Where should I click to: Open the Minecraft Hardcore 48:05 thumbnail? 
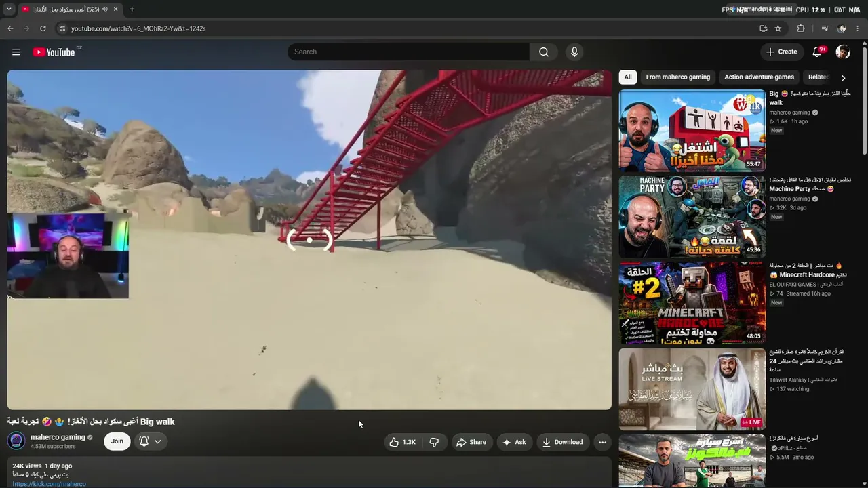click(x=692, y=303)
